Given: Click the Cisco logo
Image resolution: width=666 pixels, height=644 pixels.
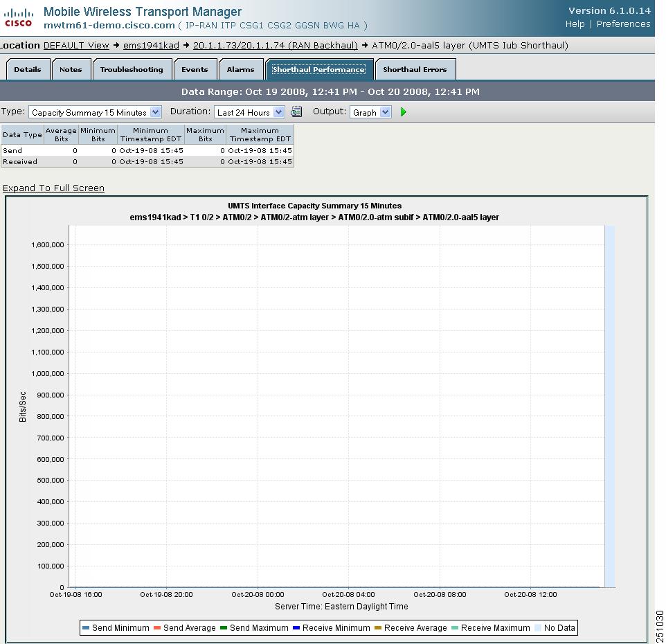Looking at the screenshot, I should coord(18,18).
